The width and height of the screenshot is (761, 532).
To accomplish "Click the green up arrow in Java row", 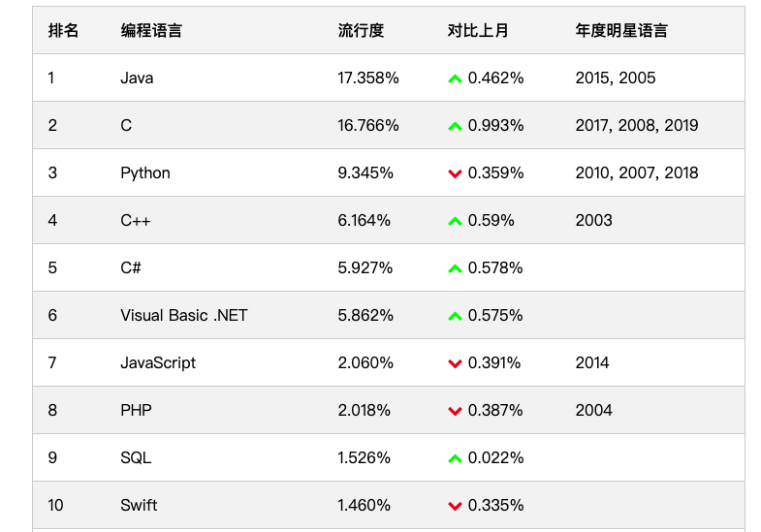I will (x=455, y=78).
